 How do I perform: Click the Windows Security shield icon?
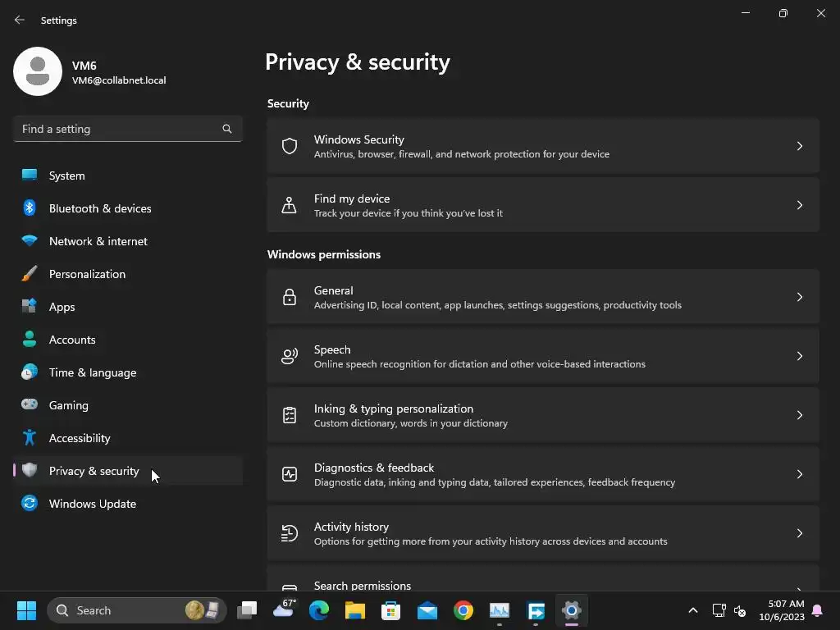290,146
